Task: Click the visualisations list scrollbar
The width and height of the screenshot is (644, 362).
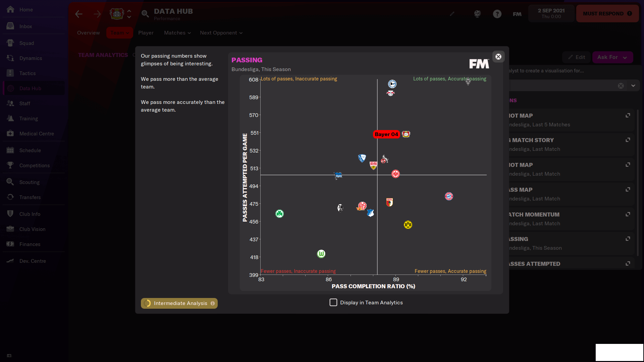Action: (x=638, y=183)
